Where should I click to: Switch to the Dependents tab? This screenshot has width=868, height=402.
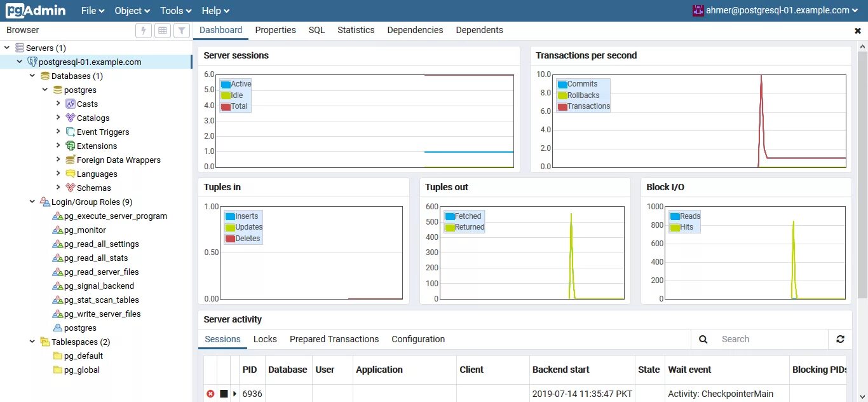pyautogui.click(x=479, y=30)
